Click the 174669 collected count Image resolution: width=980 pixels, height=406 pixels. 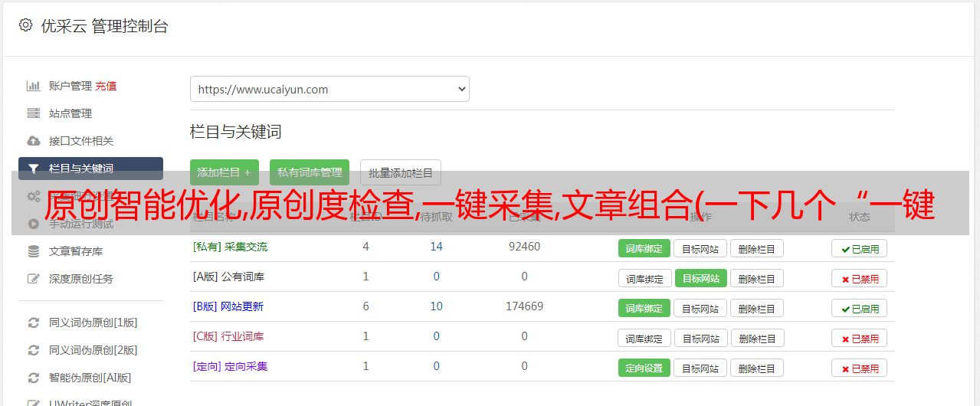pos(524,306)
